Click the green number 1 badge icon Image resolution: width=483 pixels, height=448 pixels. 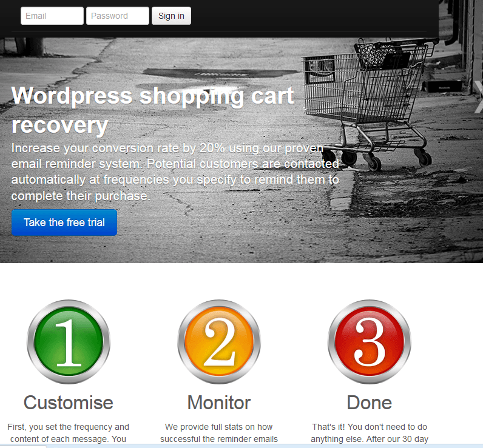(69, 342)
